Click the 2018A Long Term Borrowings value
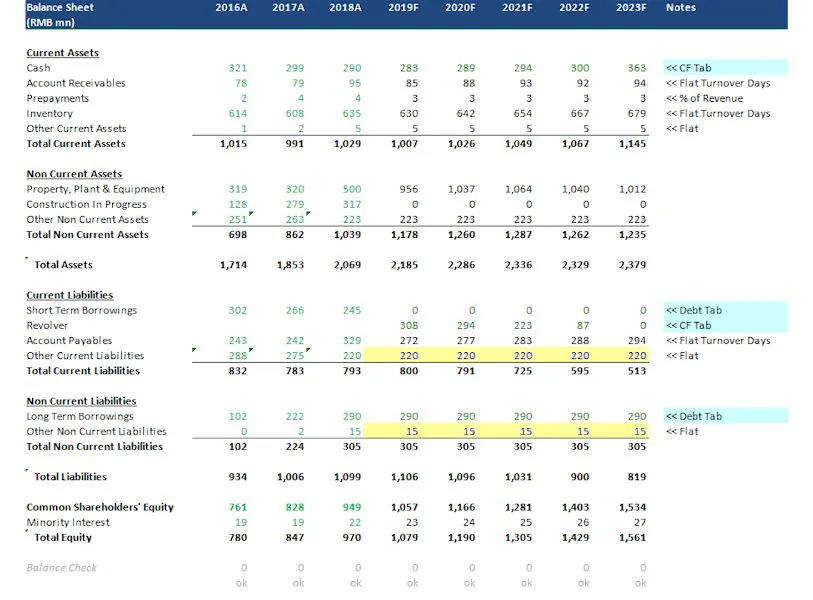This screenshot has width=813, height=600. (x=352, y=416)
